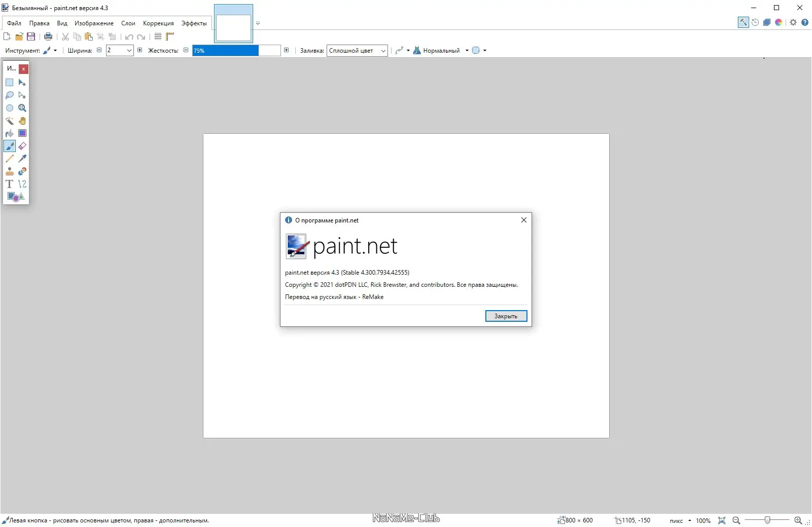Open the Help menu icon
Viewport: 812px width, 527px height.
(805, 22)
